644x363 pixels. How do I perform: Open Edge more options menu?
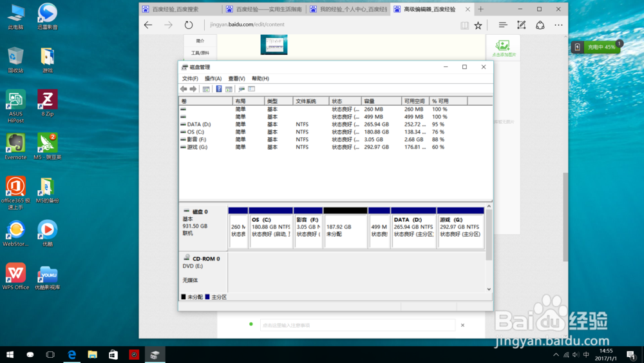tap(558, 25)
